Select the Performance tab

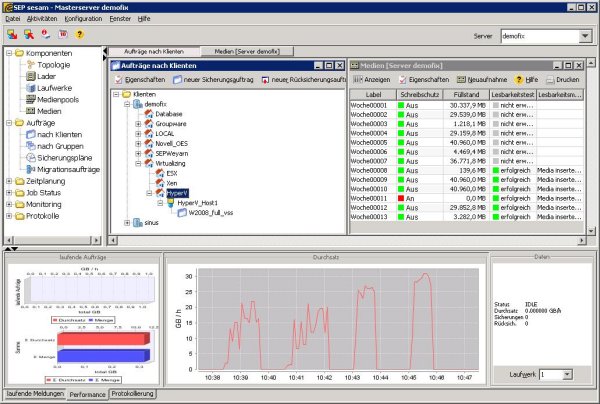(87, 394)
